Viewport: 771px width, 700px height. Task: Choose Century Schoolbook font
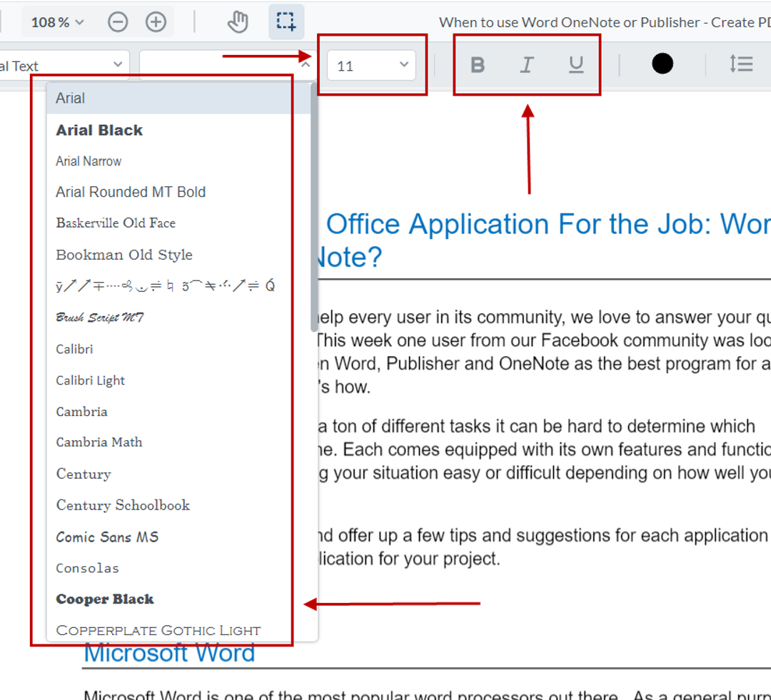(178, 505)
